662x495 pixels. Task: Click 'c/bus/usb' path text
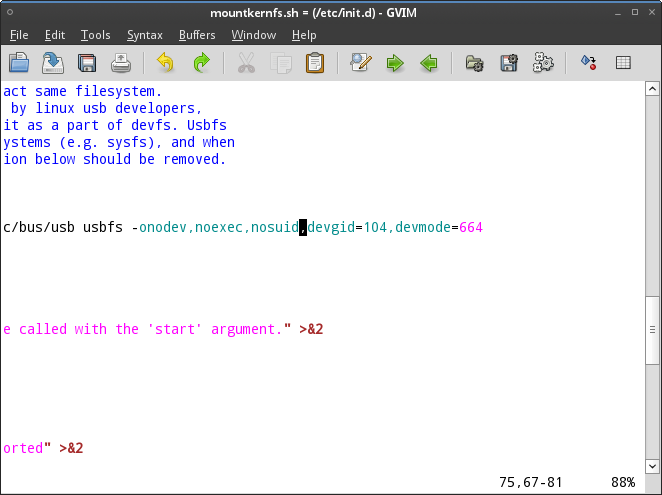[x=39, y=227]
